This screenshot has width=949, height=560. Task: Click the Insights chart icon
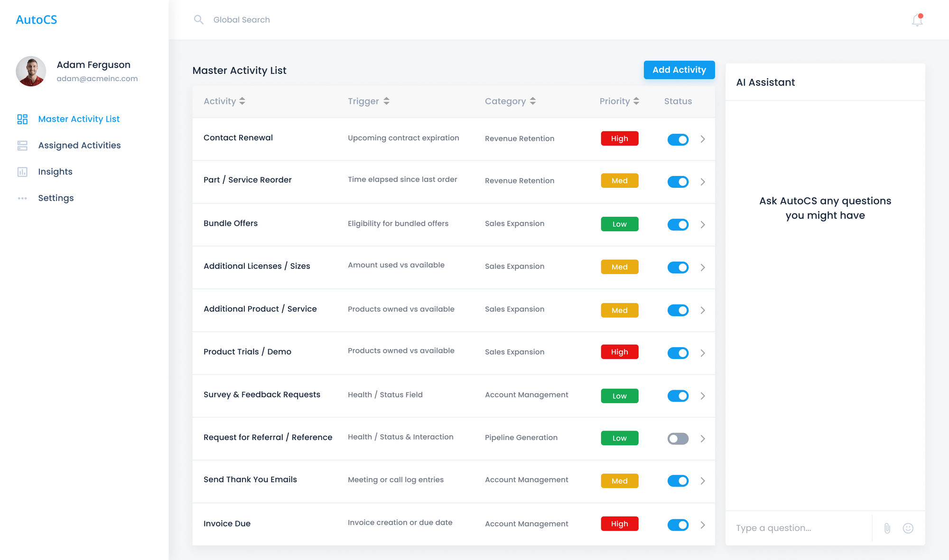(x=22, y=172)
